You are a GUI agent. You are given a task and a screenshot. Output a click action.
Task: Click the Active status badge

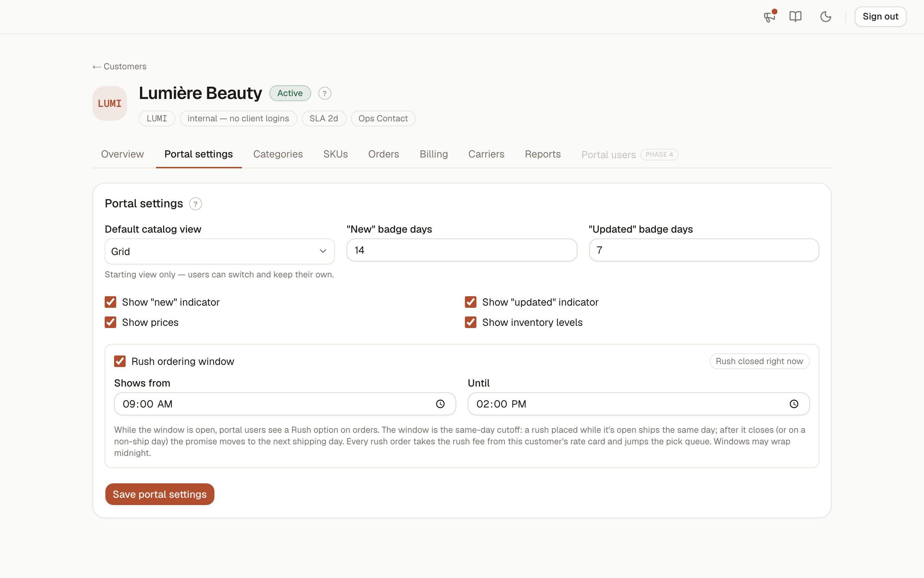[290, 93]
